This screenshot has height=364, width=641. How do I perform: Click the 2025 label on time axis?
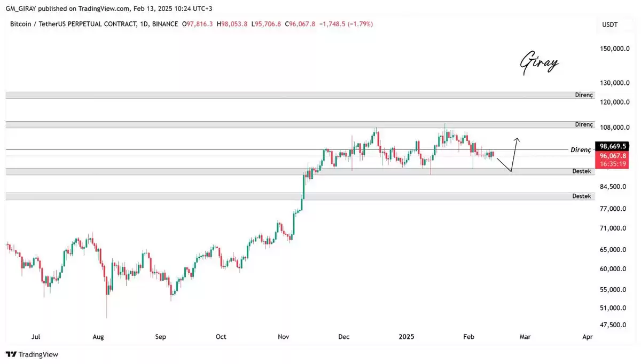(407, 337)
